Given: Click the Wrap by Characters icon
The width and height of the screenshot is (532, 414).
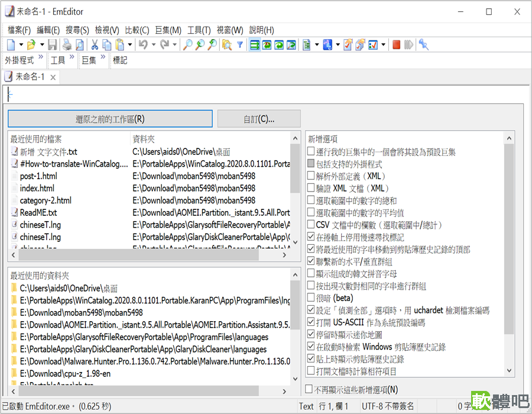Looking at the screenshot, I should pyautogui.click(x=267, y=45).
